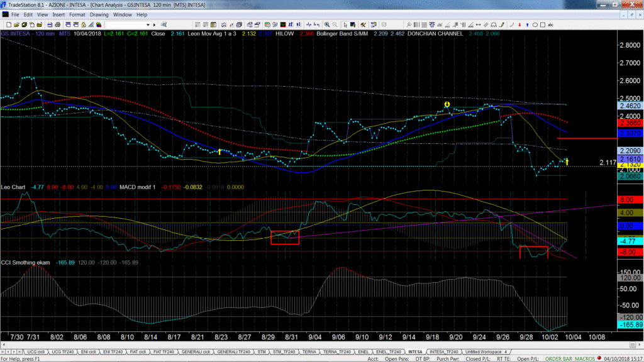
Task: Click the first-tab navigation arrow
Action: pyautogui.click(x=3, y=352)
